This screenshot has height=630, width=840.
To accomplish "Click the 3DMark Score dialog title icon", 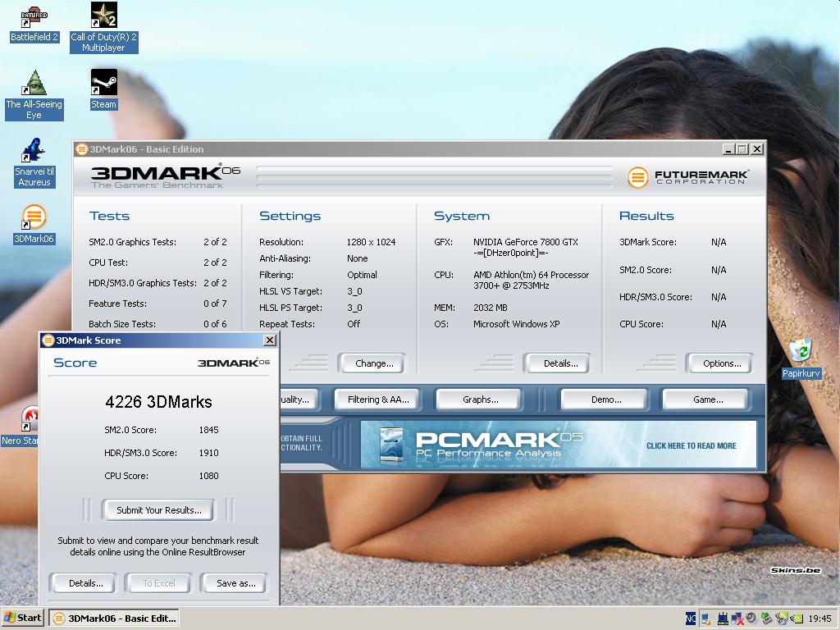I will click(48, 340).
